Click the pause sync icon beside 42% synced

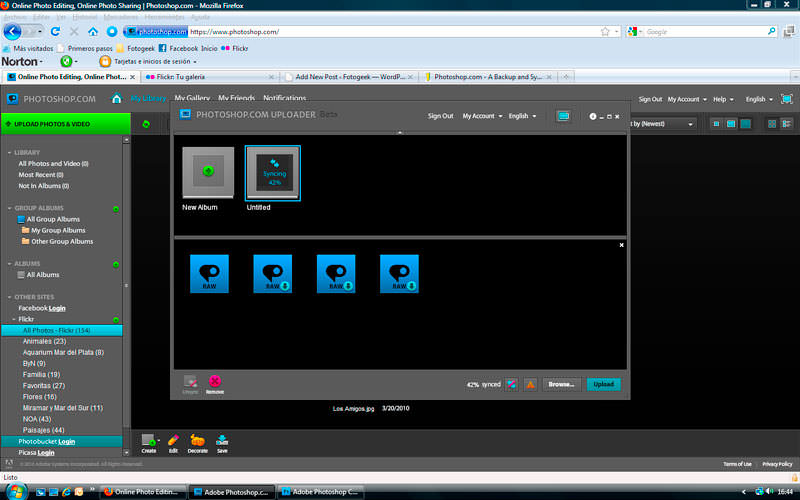pos(511,385)
